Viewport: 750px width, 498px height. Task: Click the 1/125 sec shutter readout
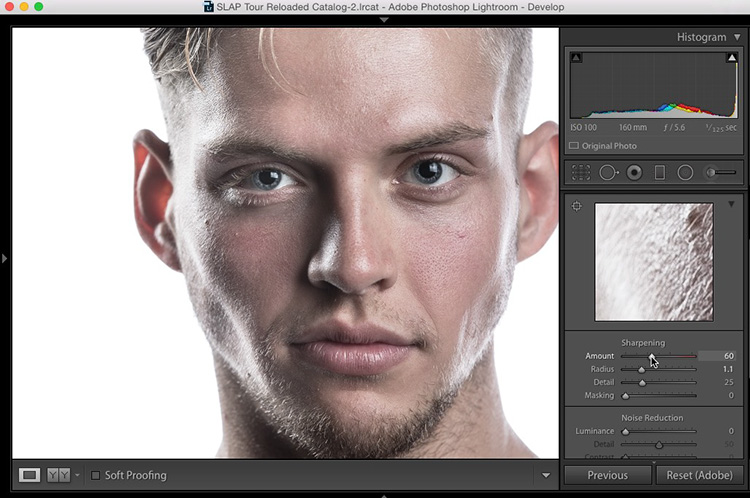pos(721,128)
